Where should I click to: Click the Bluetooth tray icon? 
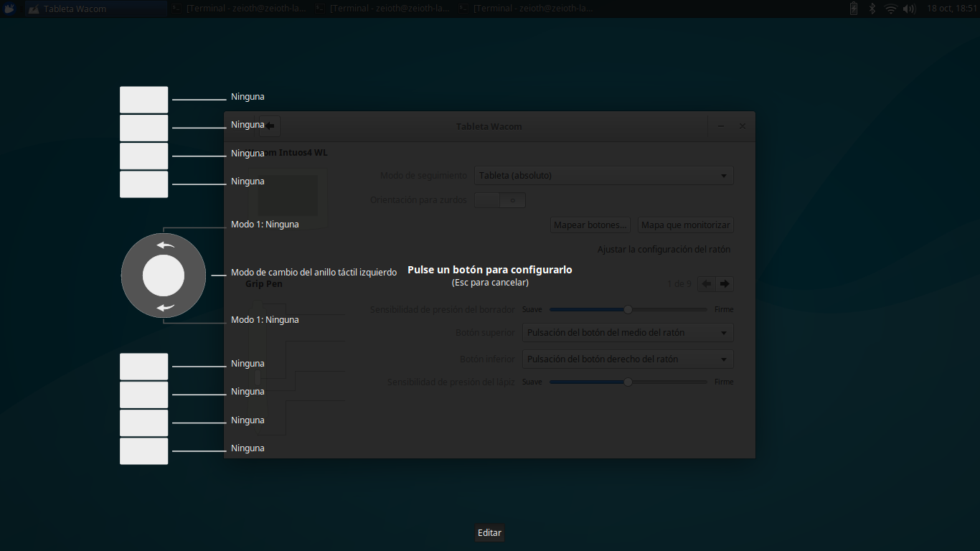coord(872,9)
